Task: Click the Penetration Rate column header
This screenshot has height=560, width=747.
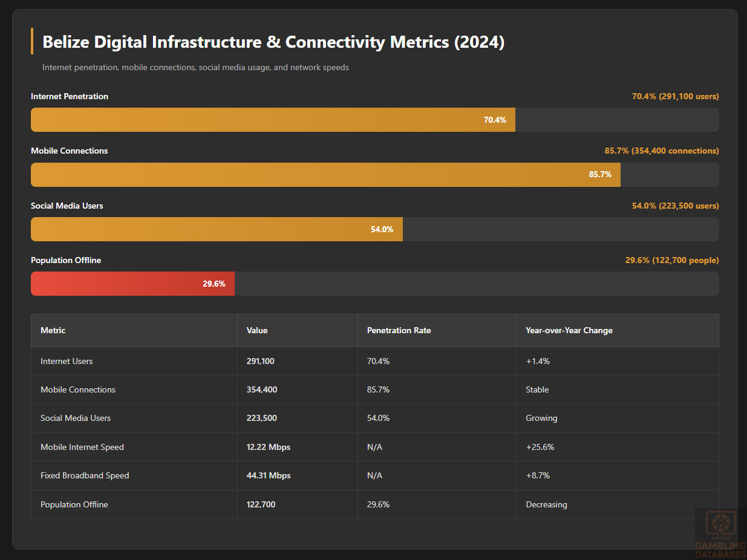Action: (x=399, y=330)
